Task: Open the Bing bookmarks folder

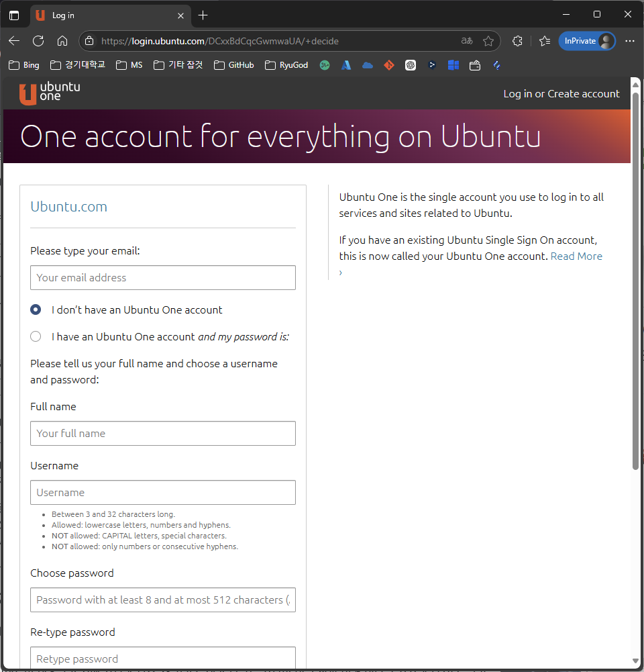Action: click(24, 65)
